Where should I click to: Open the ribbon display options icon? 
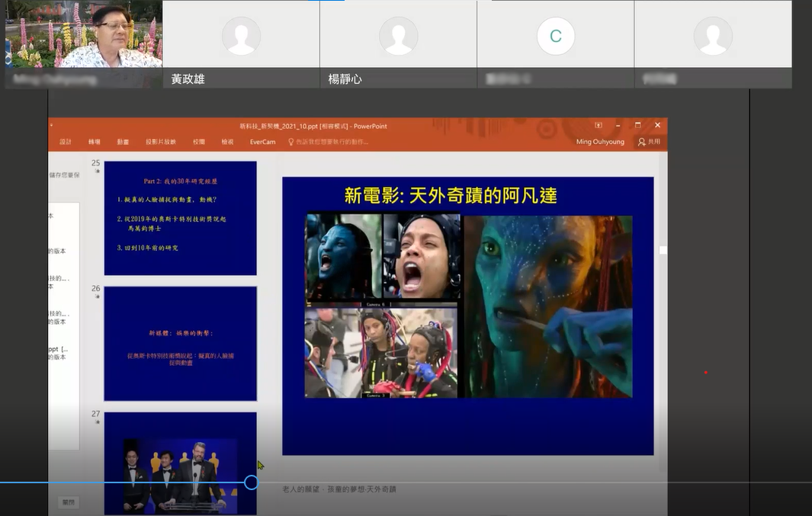click(598, 125)
